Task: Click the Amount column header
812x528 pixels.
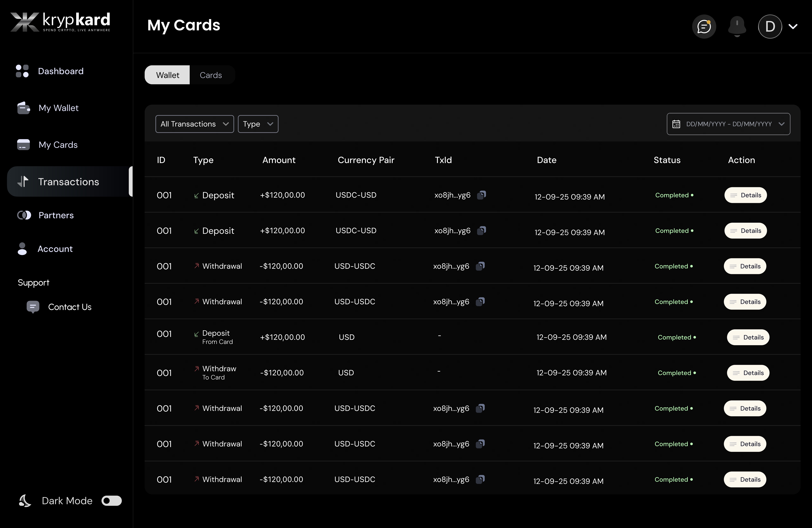Action: tap(279, 160)
